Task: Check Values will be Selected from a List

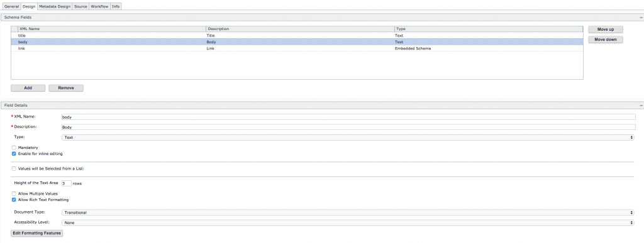Action: [x=14, y=168]
